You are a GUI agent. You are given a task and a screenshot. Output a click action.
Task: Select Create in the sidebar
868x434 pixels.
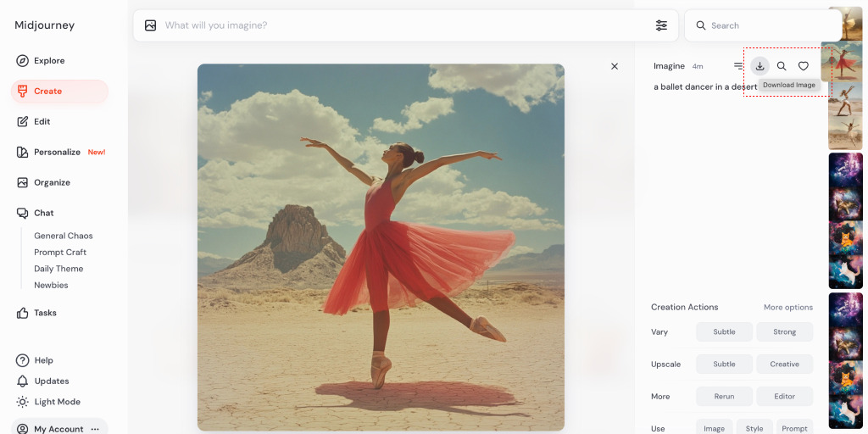[59, 92]
